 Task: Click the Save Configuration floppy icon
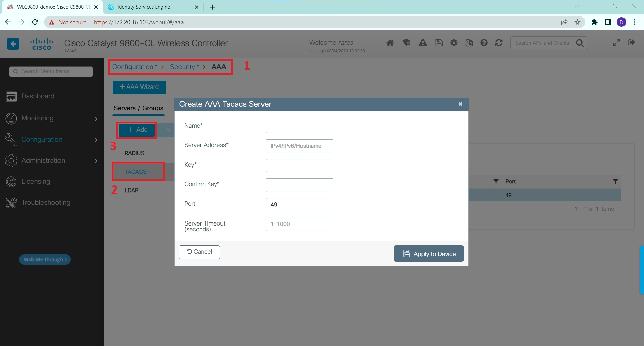pyautogui.click(x=439, y=43)
